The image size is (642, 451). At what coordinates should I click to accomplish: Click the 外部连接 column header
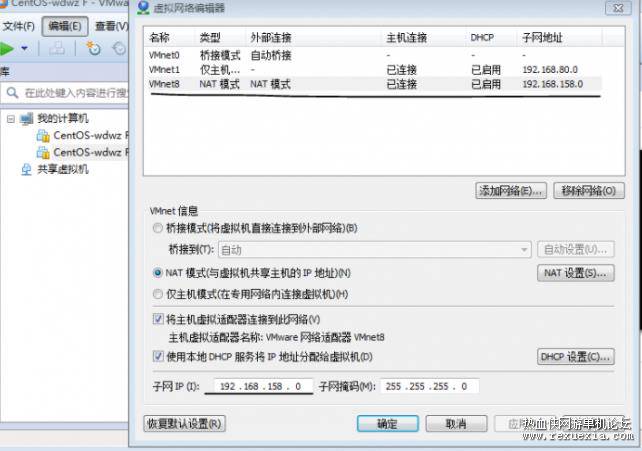tap(313, 38)
